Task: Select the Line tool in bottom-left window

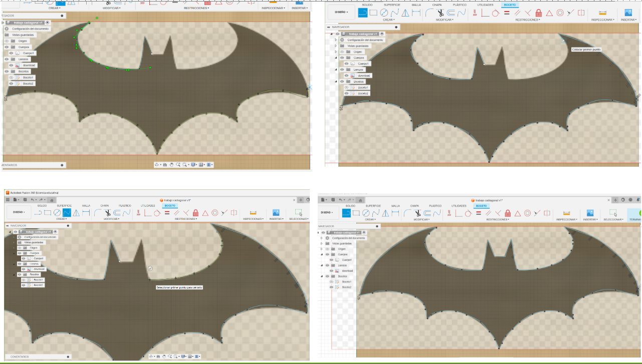Action: pyautogui.click(x=38, y=213)
